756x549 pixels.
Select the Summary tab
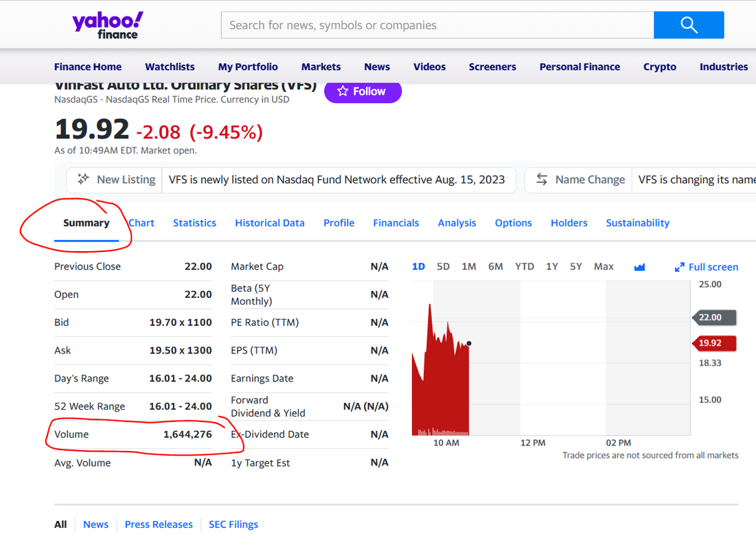(87, 223)
